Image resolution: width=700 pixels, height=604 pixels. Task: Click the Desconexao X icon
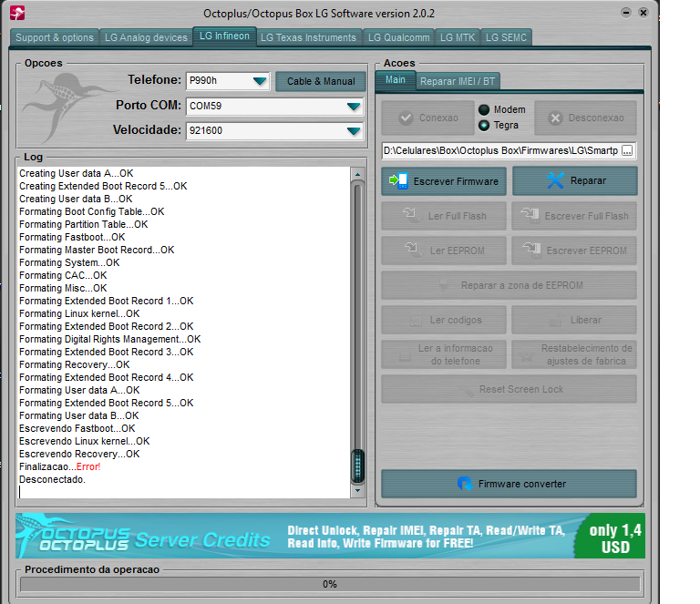point(555,118)
